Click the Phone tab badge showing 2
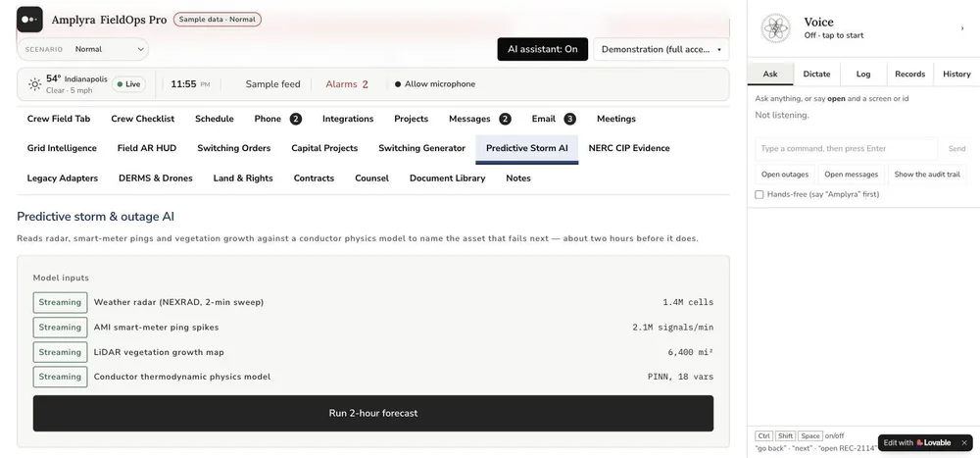The height and width of the screenshot is (458, 980). 296,119
